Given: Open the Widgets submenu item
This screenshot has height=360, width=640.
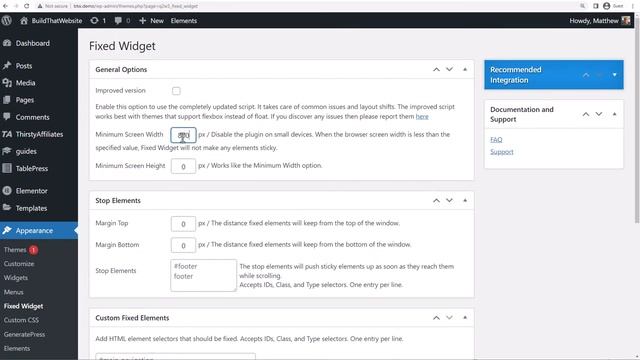Looking at the screenshot, I should [16, 278].
